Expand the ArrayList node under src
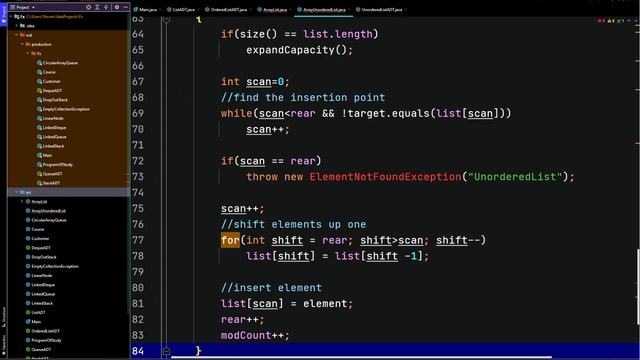 click(22, 202)
